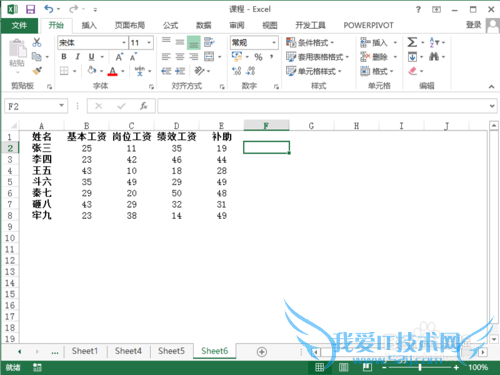Cut the selection with the scissors icon

tap(37, 42)
